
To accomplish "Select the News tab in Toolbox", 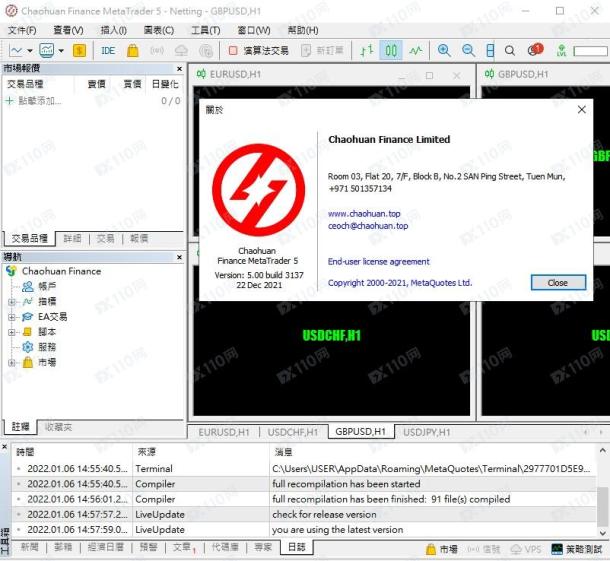I will 30,548.
